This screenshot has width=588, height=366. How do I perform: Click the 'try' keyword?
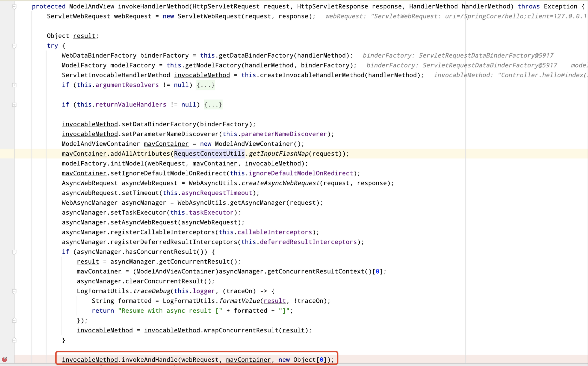click(52, 46)
